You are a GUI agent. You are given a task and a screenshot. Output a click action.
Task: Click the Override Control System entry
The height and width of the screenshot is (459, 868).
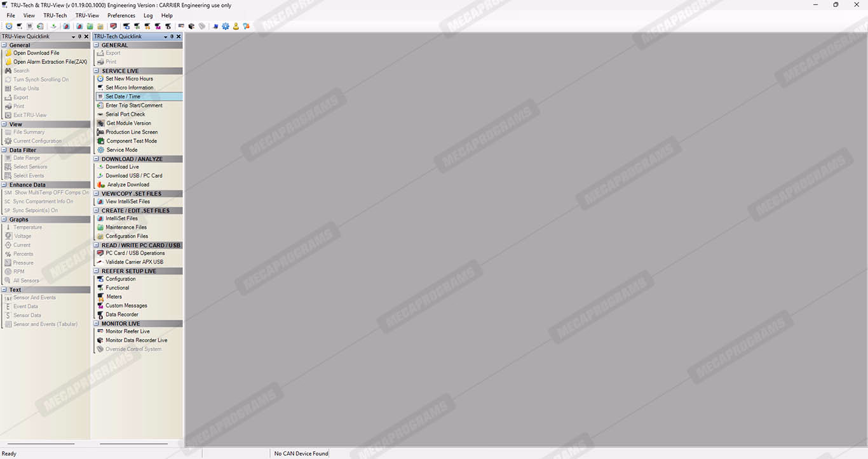pos(133,349)
